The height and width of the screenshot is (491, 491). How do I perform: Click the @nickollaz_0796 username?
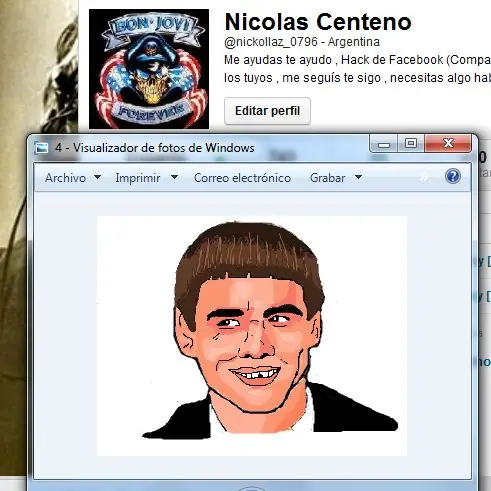pos(271,42)
